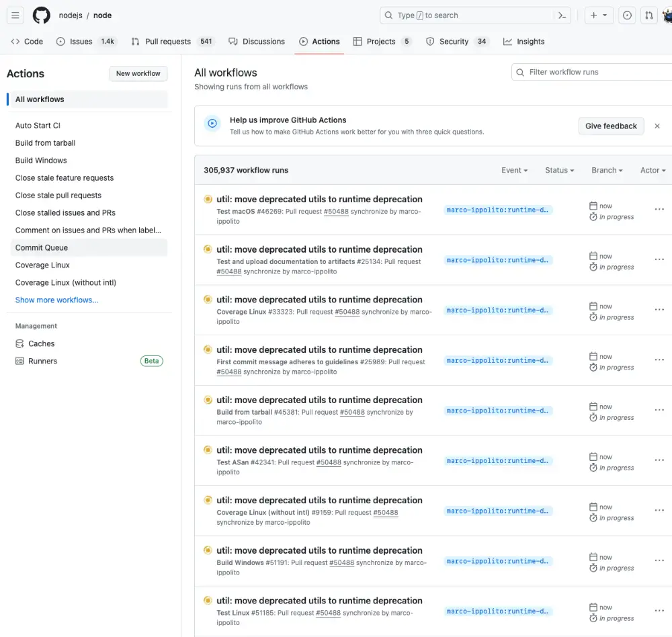
Task: Click the New workflow button
Action: (138, 74)
